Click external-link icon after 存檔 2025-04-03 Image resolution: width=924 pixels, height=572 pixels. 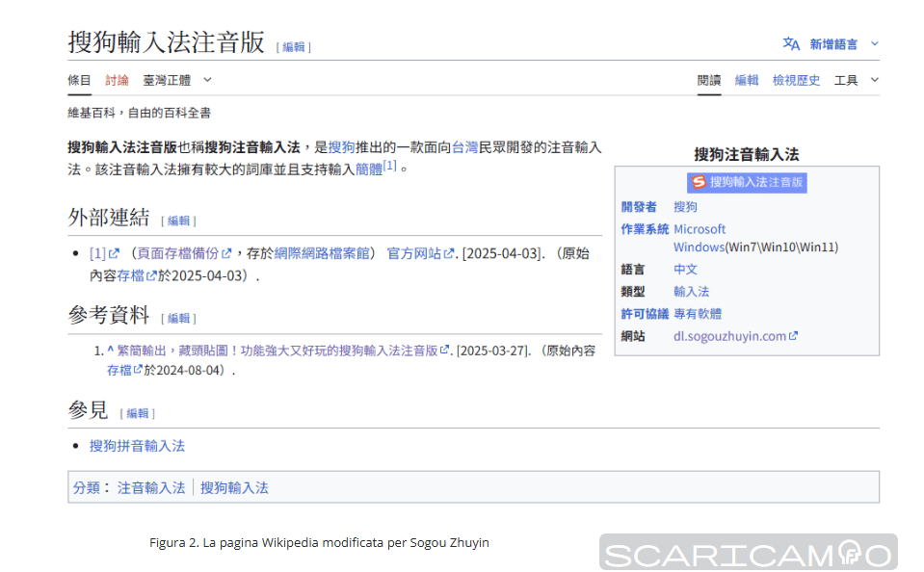pos(151,275)
